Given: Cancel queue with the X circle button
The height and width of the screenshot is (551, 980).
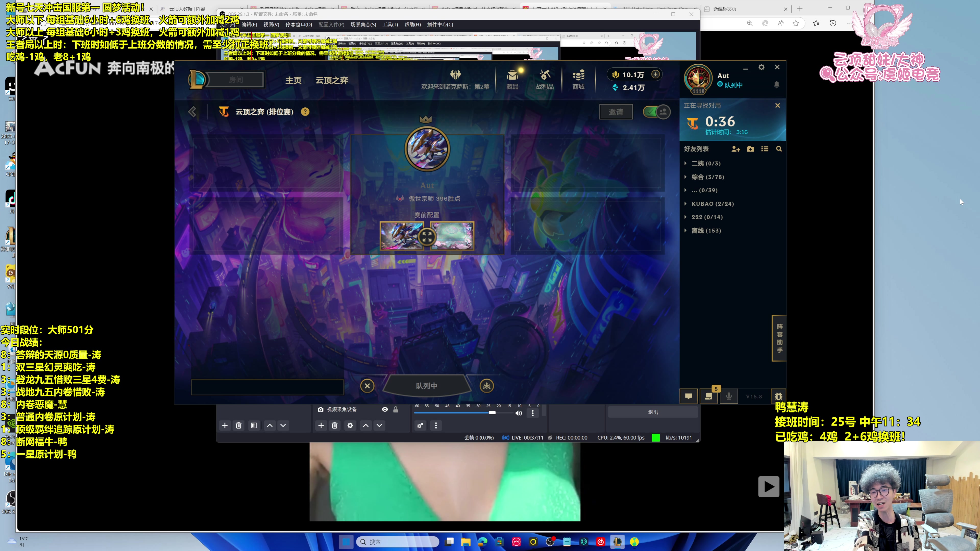Looking at the screenshot, I should click(367, 386).
